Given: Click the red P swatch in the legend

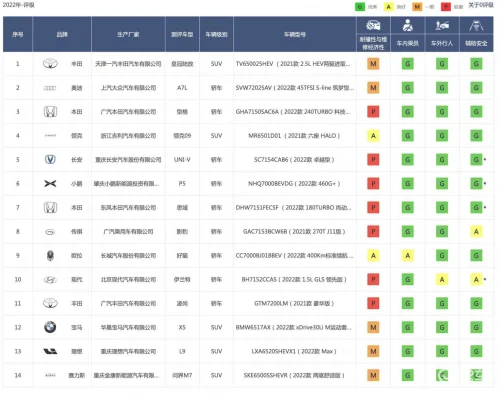Looking at the screenshot, I should coord(446,7).
